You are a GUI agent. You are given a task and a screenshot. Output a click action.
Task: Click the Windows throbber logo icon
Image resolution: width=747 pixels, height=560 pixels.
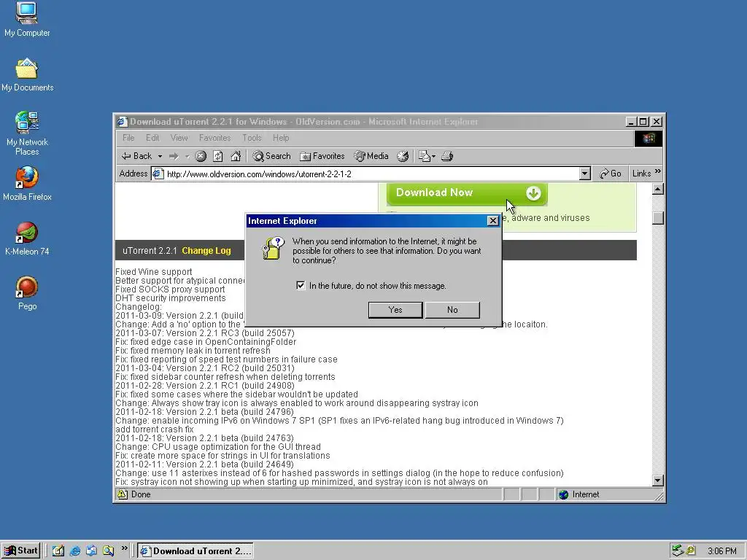pos(649,139)
